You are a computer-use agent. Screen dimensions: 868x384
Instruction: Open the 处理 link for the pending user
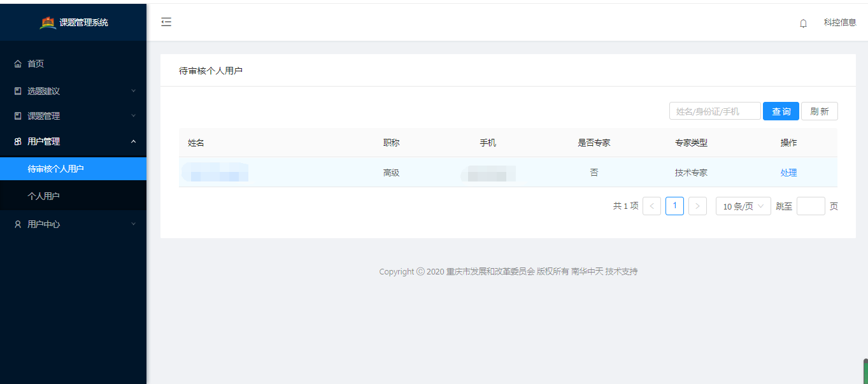tap(788, 172)
